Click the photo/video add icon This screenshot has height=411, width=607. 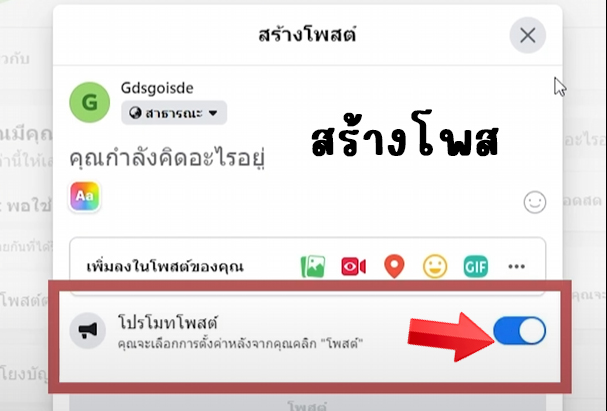click(x=313, y=266)
